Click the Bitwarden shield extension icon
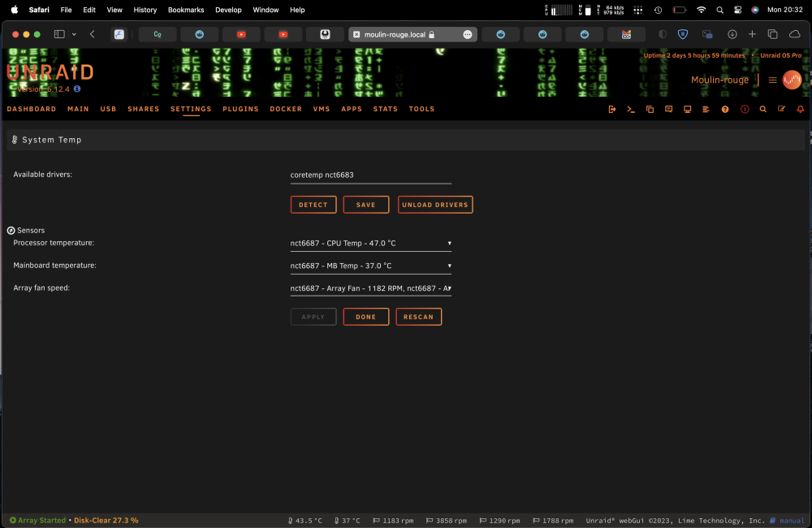Viewport: 812px width, 528px height. coord(683,34)
